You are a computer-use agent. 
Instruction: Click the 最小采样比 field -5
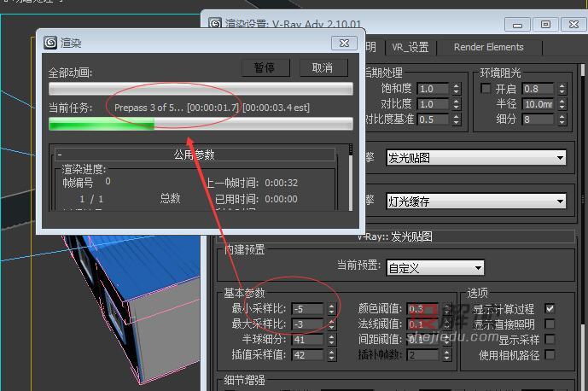click(308, 309)
